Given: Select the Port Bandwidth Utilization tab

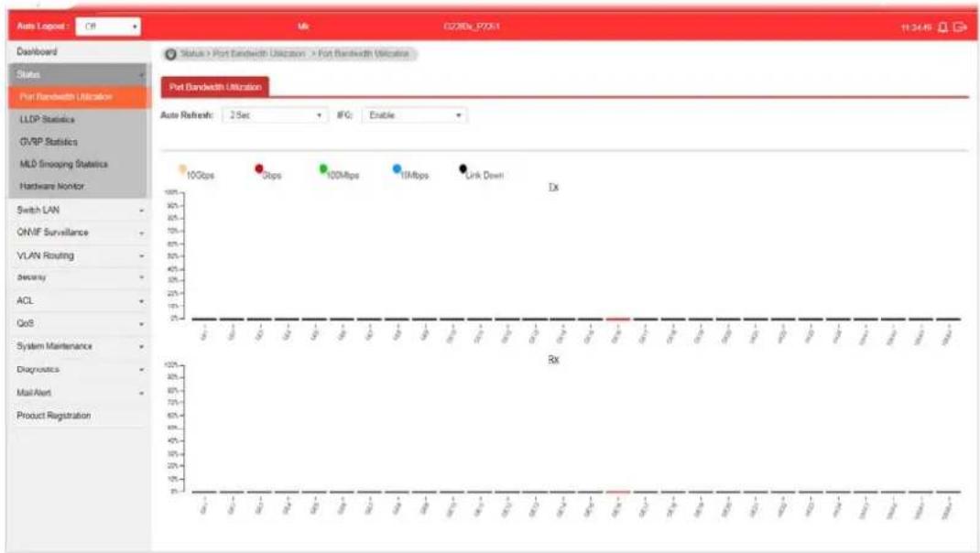Looking at the screenshot, I should tap(215, 87).
